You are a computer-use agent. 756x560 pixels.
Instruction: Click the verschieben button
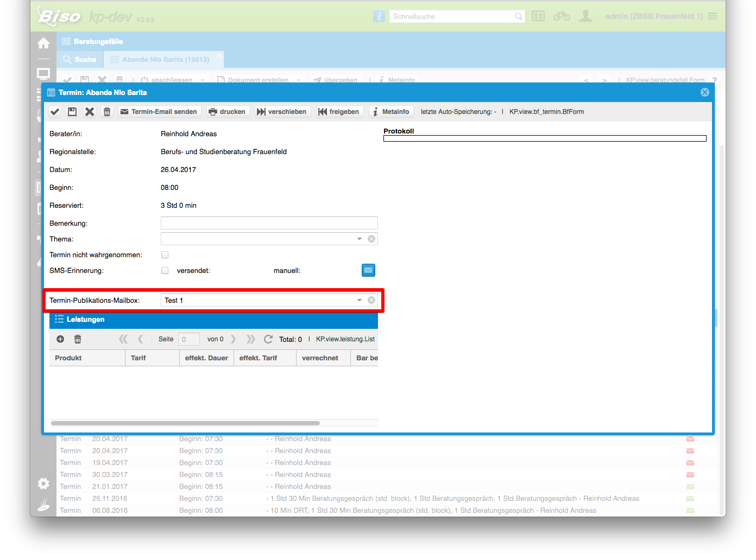pyautogui.click(x=282, y=112)
